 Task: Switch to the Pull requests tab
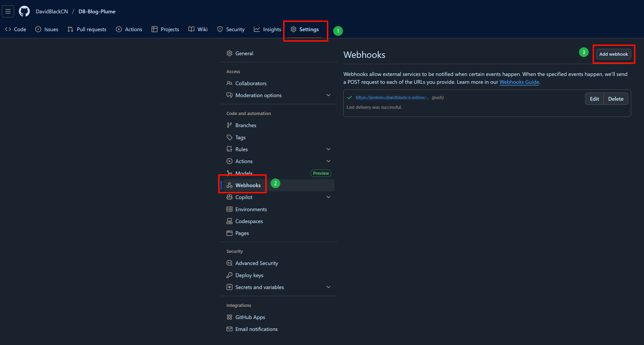[87, 29]
